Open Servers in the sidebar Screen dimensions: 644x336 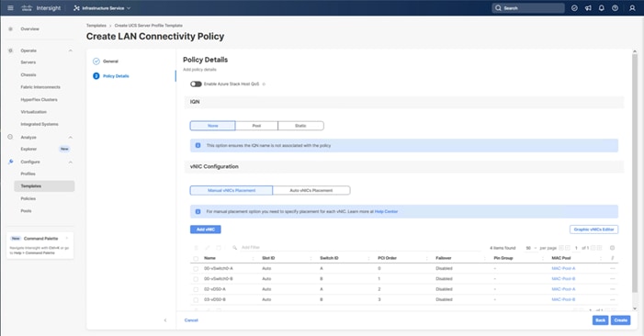pyautogui.click(x=28, y=62)
